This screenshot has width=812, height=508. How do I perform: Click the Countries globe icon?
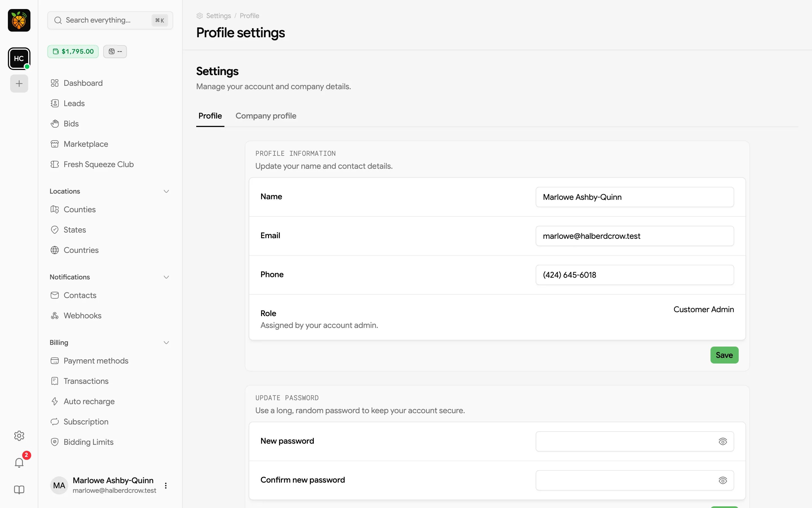point(55,250)
